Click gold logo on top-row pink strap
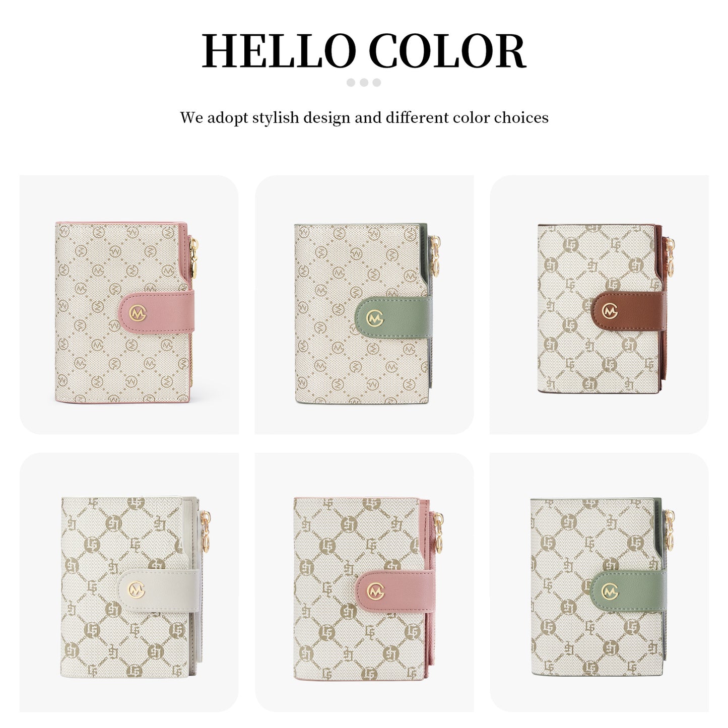 (x=138, y=313)
